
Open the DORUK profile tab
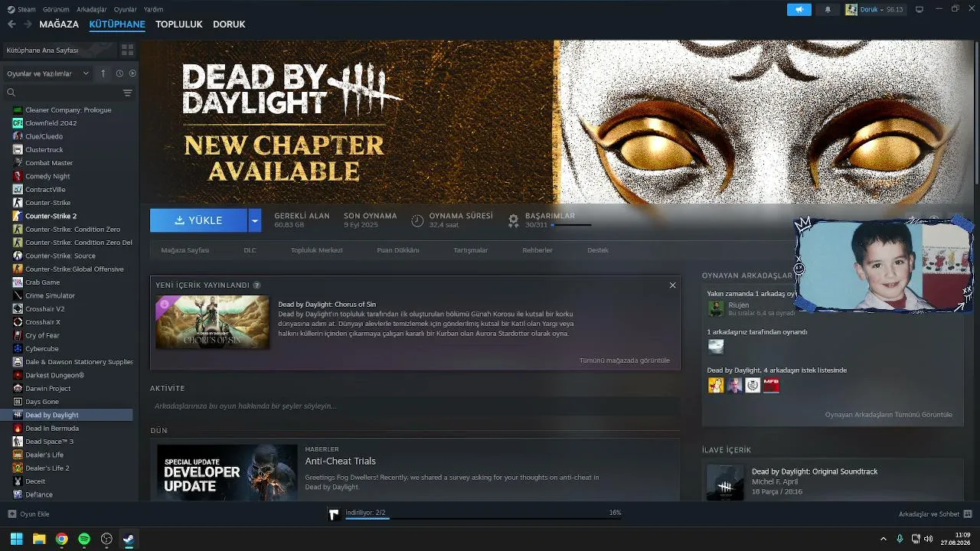tap(229, 24)
